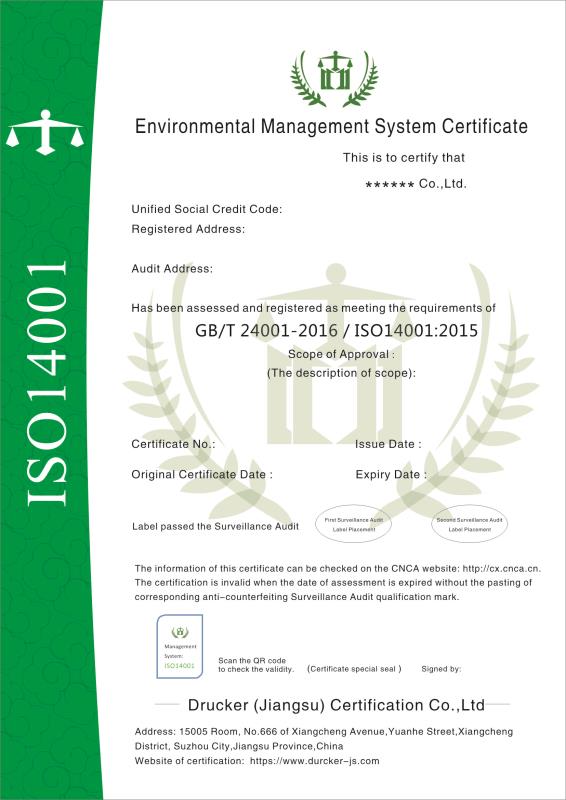Click the Certificate special seal placeholder
Viewport: 566px width, 800px height.
point(355,669)
